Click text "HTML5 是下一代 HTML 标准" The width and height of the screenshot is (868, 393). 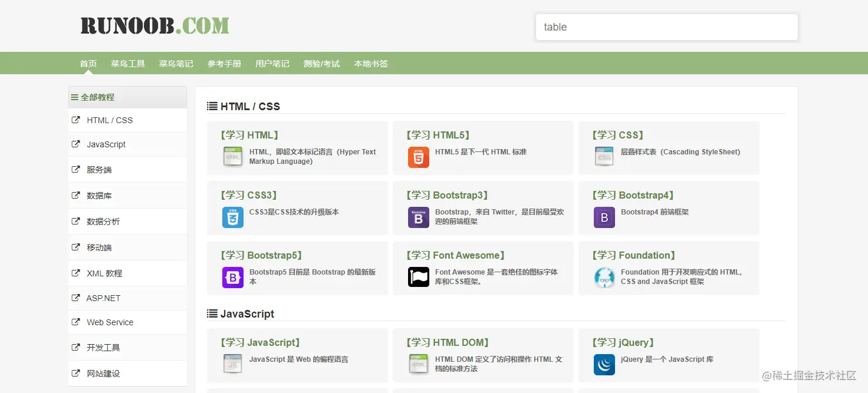coord(481,152)
